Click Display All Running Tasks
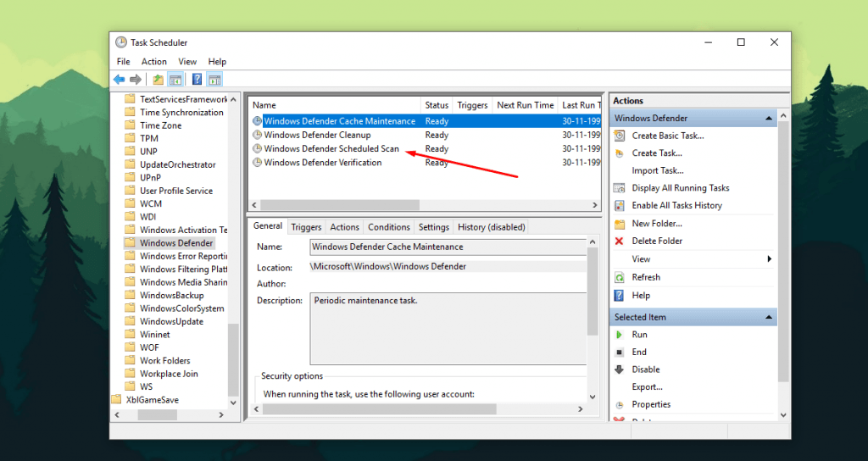868x461 pixels. [681, 188]
